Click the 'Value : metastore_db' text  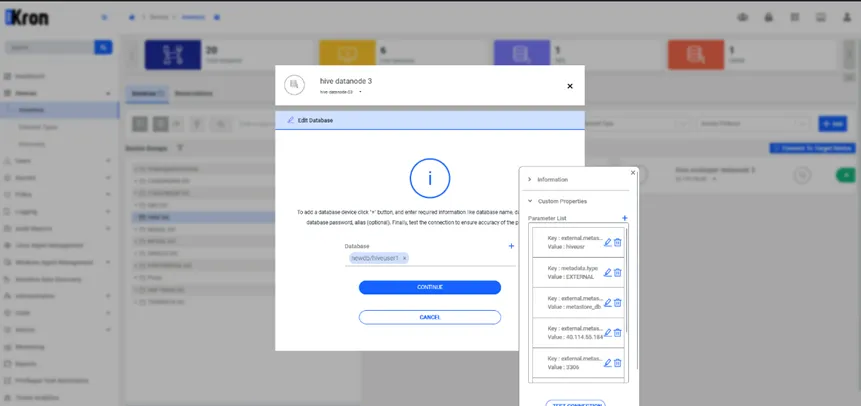(x=574, y=307)
